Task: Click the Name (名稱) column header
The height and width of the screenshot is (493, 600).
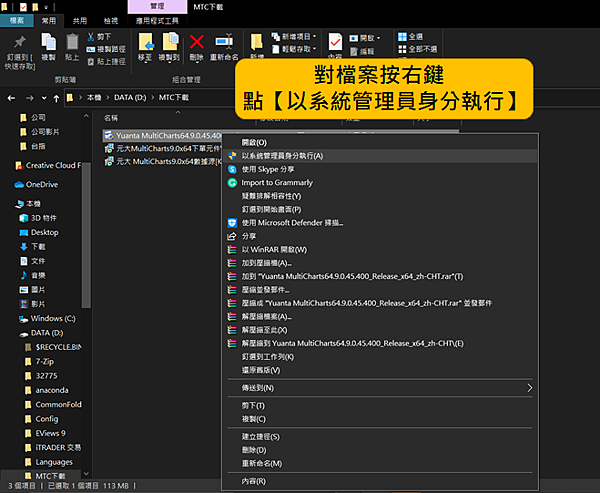Action: (x=111, y=118)
